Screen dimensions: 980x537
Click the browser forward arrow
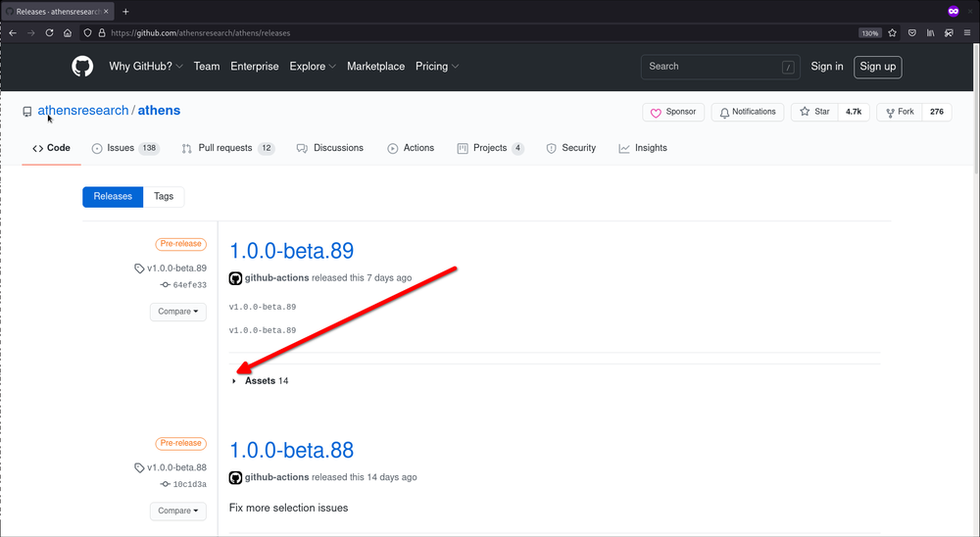30,33
